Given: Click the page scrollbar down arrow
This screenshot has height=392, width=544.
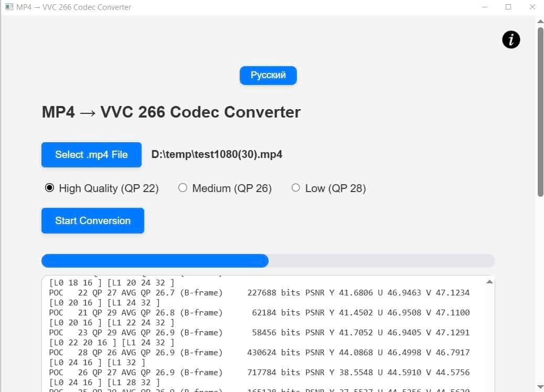Looking at the screenshot, I should point(540,387).
